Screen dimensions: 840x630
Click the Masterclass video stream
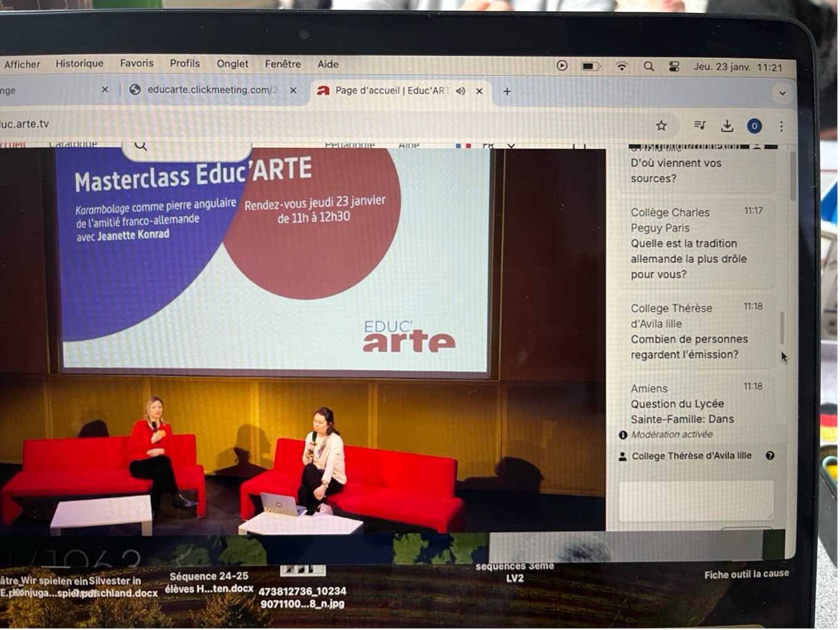coord(302,339)
